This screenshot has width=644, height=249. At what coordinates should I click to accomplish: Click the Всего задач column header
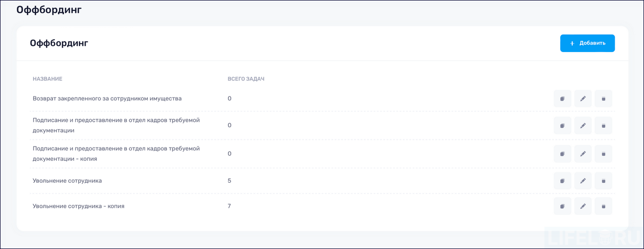(246, 79)
